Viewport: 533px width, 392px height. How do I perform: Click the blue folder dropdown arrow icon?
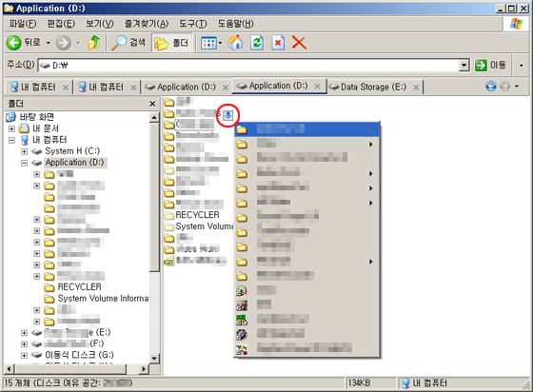228,115
